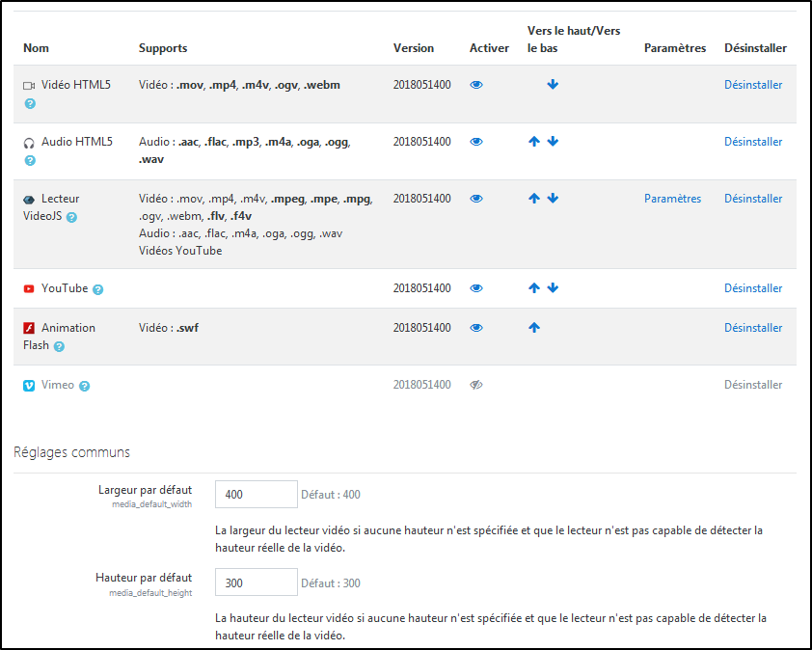The width and height of the screenshot is (812, 650).
Task: Open the Vimeo help icon
Action: coord(85,386)
